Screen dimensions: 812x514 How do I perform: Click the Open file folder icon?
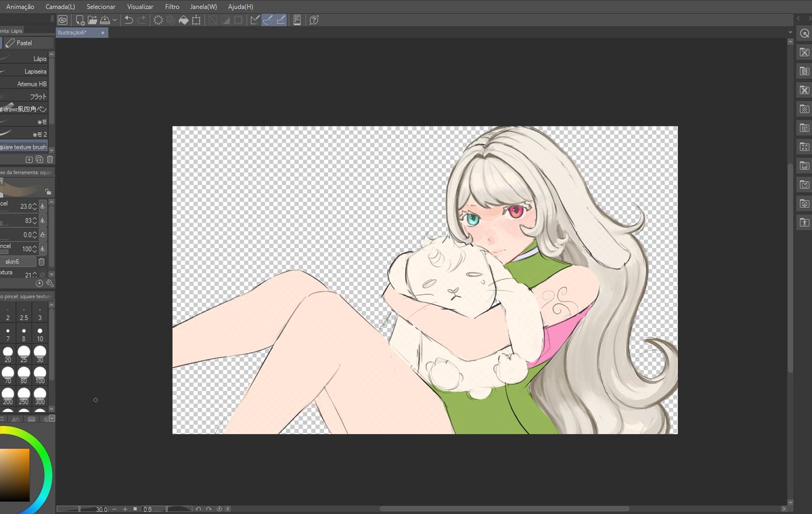tap(92, 20)
